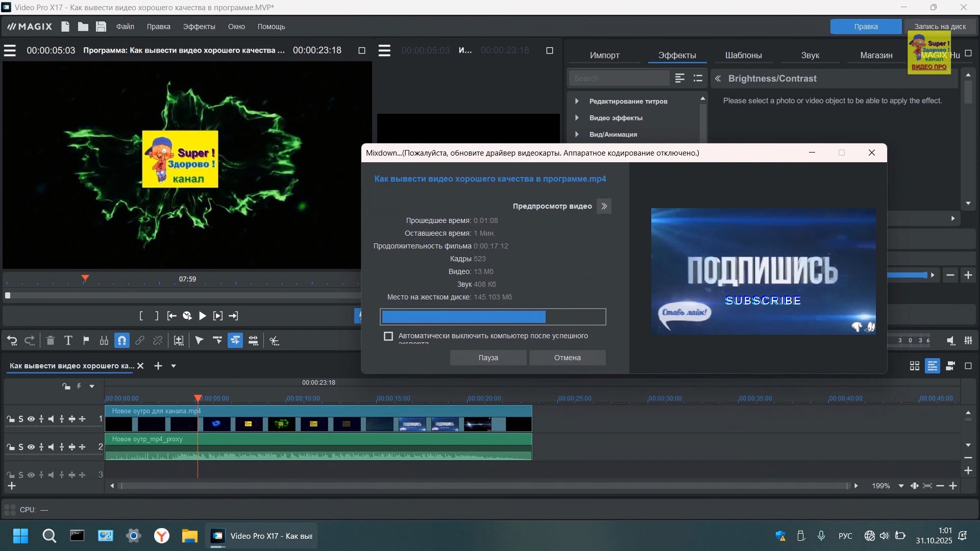Expand the Видео эффекты category
This screenshot has width=980, height=551.
point(577,118)
